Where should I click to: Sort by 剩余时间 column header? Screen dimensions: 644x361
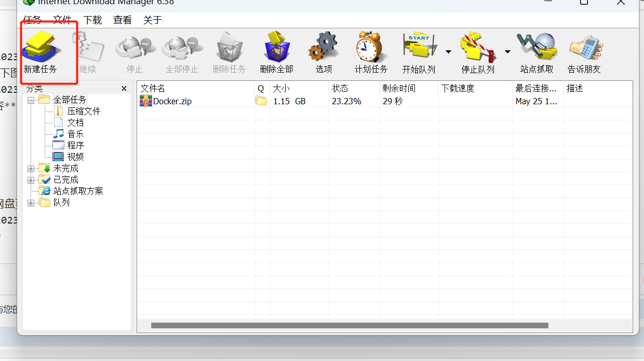[409, 88]
